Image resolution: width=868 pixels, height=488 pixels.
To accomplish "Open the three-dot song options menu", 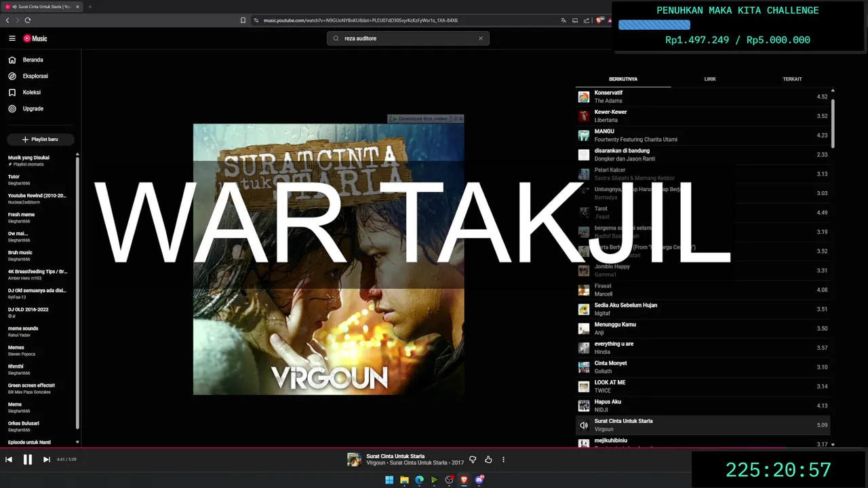I will point(503,460).
